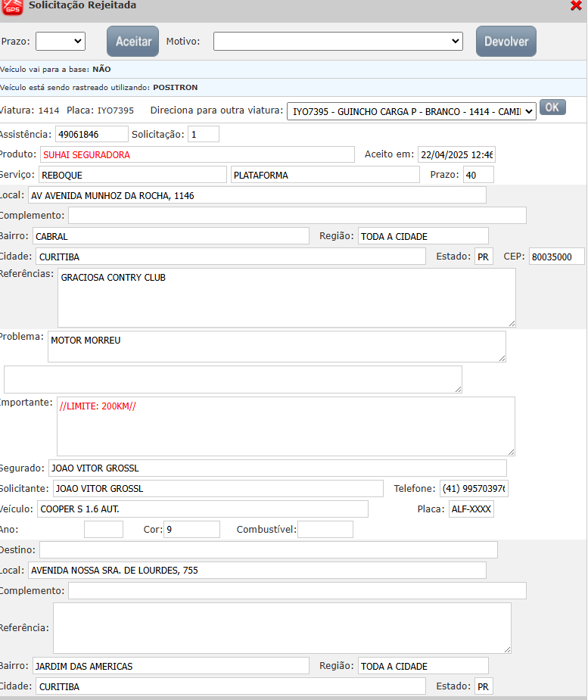Click the origin Complemento field
The image size is (588, 700).
(x=297, y=215)
